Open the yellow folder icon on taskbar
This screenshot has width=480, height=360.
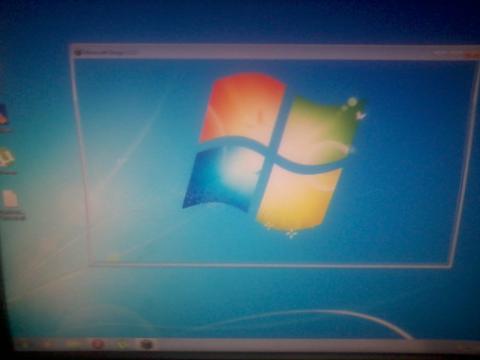coord(73,344)
